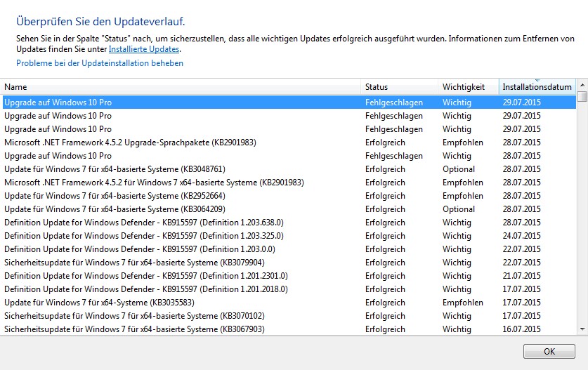
Task: Click Empfohlen importance of KB2952664 row
Action: (463, 196)
